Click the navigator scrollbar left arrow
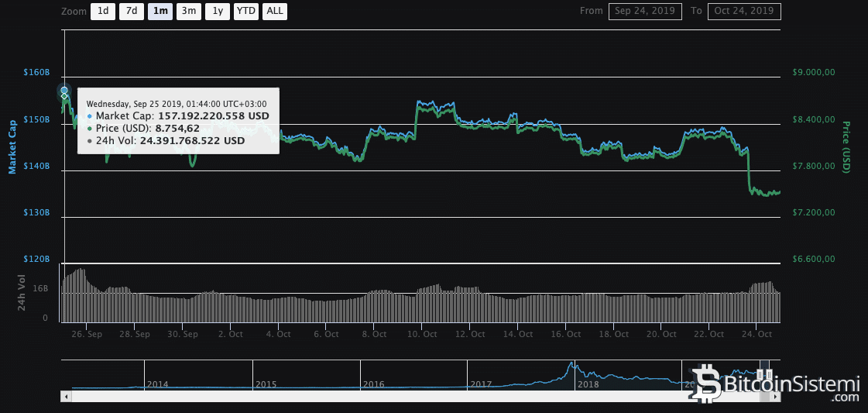 coord(66,396)
